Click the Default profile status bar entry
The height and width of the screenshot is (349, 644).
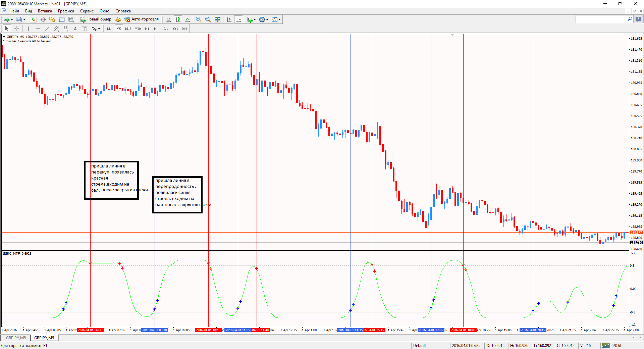point(419,346)
